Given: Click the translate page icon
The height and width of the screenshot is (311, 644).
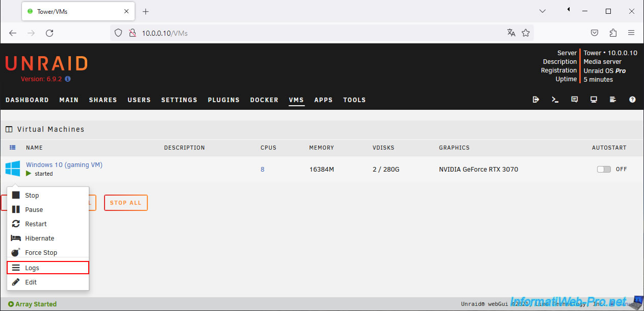Looking at the screenshot, I should [511, 33].
